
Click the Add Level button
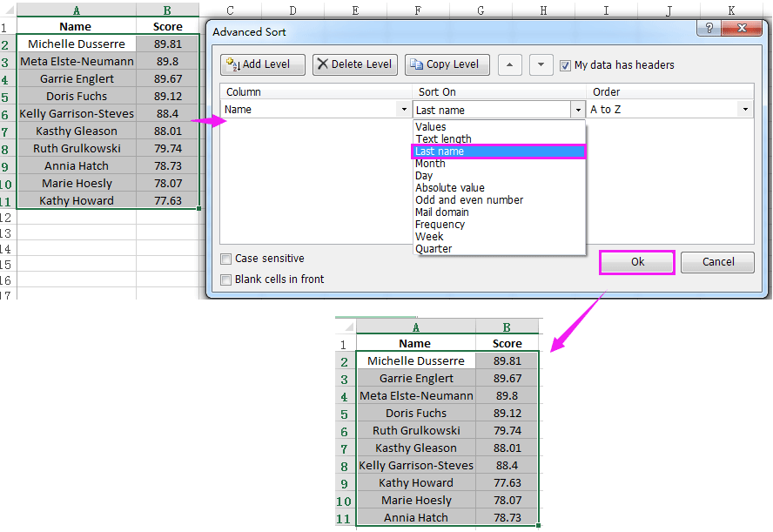click(x=263, y=64)
